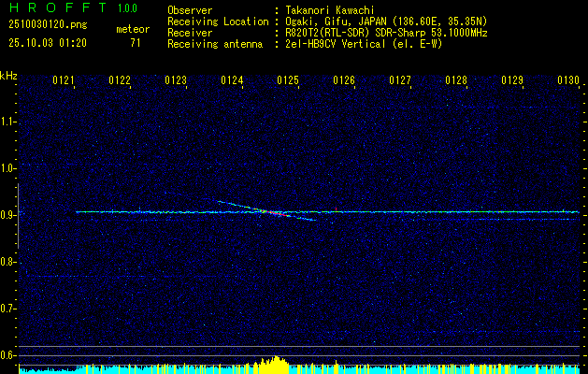Click the 0127 time marker

[400, 81]
